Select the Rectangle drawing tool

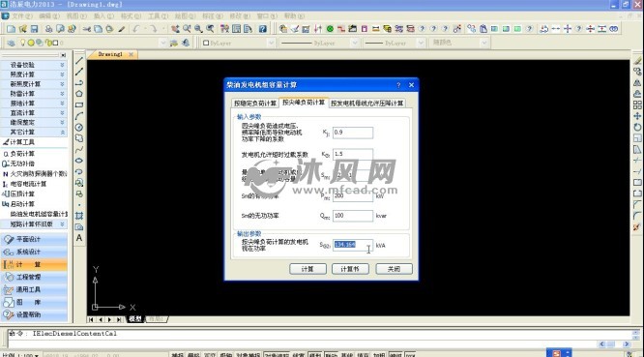[79, 104]
